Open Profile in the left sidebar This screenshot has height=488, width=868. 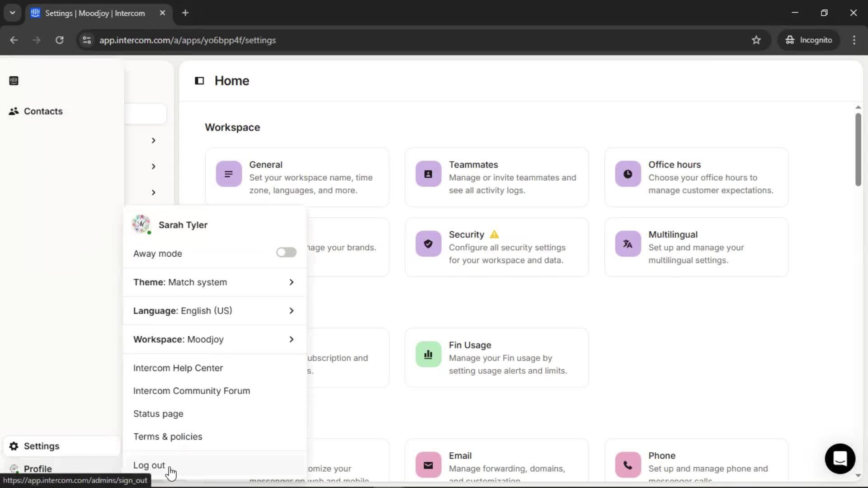(38, 469)
